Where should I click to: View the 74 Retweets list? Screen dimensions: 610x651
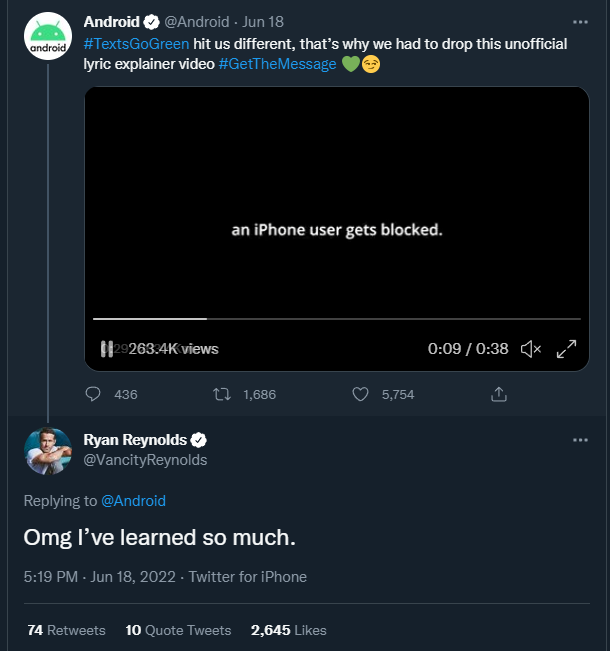click(x=67, y=630)
